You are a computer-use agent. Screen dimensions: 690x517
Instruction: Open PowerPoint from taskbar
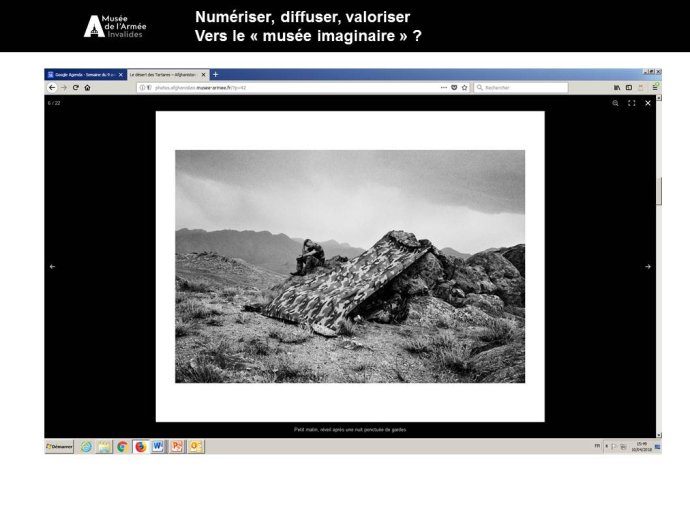(x=177, y=447)
